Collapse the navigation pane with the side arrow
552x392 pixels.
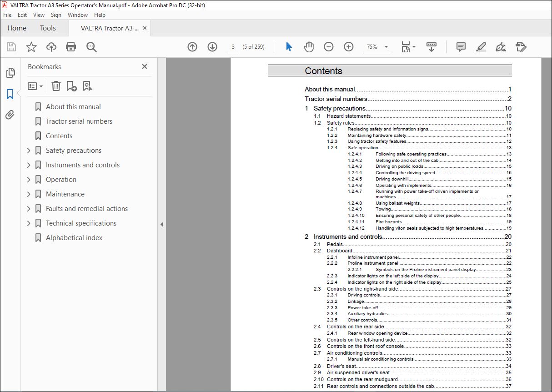[162, 224]
